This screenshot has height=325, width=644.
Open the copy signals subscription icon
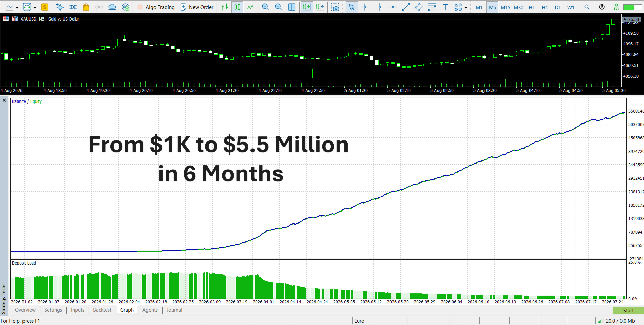point(125,7)
